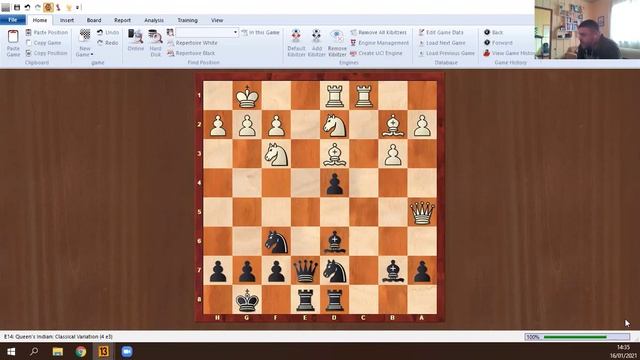Image resolution: width=640 pixels, height=360 pixels.
Task: Search position on Hard Disk
Action: 156,42
